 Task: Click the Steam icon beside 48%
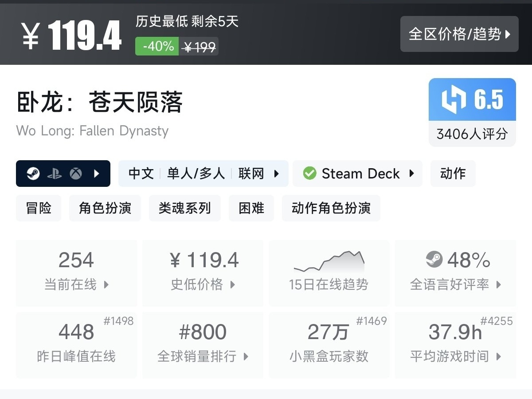click(x=434, y=259)
